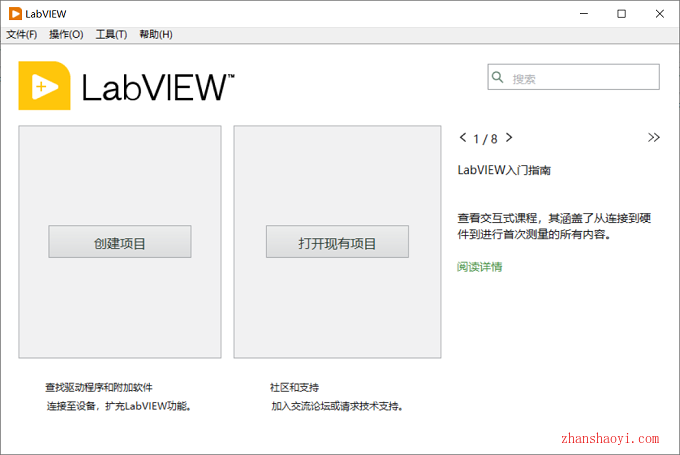Click the 查找驱动程序和附加软件 heading
Image resolution: width=680 pixels, height=455 pixels.
tap(99, 387)
